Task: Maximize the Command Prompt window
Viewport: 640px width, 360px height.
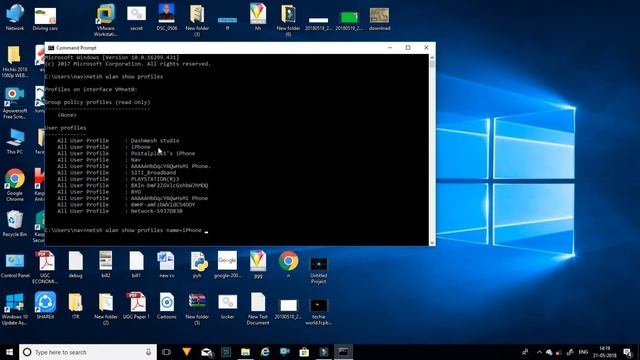Action: pyautogui.click(x=408, y=48)
